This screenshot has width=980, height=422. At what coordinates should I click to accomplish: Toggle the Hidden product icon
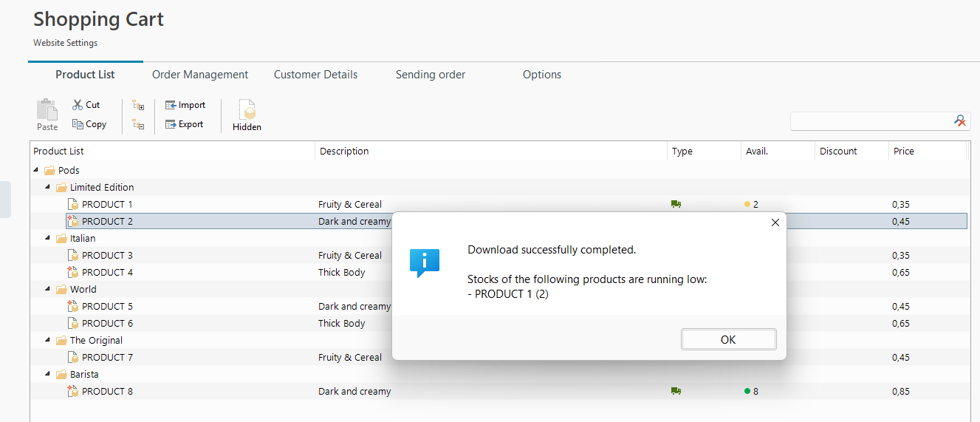coord(247,109)
